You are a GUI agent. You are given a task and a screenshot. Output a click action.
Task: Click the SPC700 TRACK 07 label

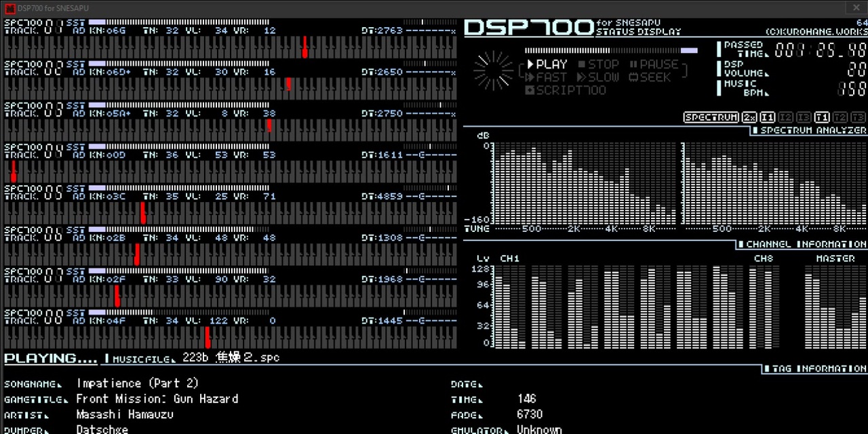coord(33,275)
